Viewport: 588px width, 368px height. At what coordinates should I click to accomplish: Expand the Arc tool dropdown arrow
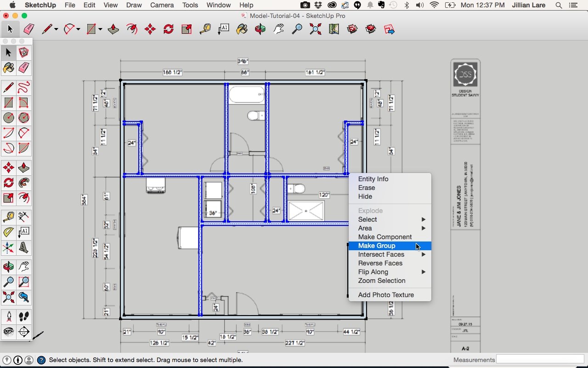(78, 29)
